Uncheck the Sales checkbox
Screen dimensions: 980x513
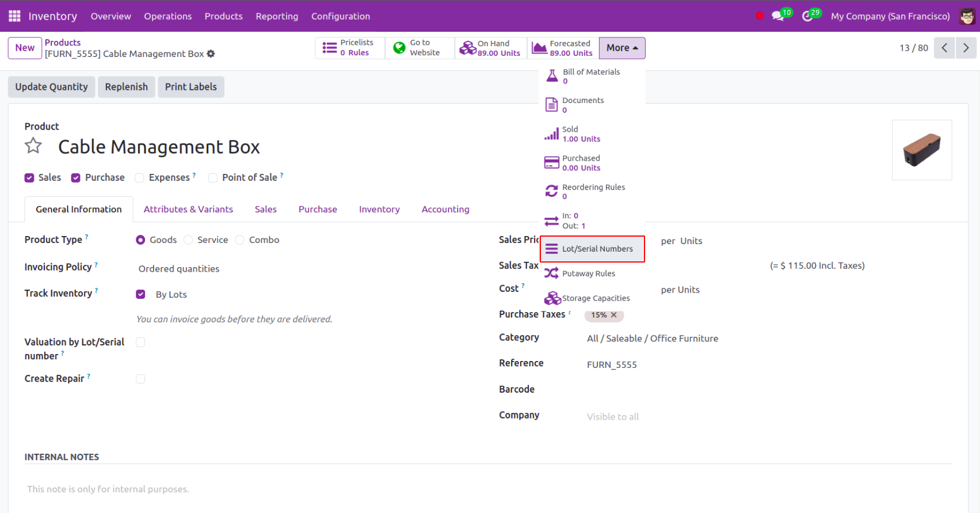[29, 178]
